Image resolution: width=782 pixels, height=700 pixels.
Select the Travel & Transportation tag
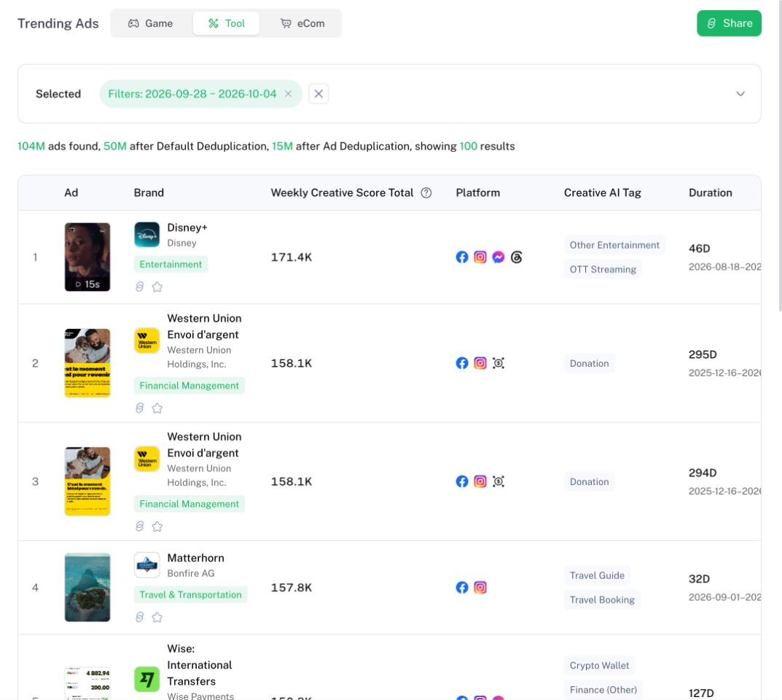click(x=190, y=595)
